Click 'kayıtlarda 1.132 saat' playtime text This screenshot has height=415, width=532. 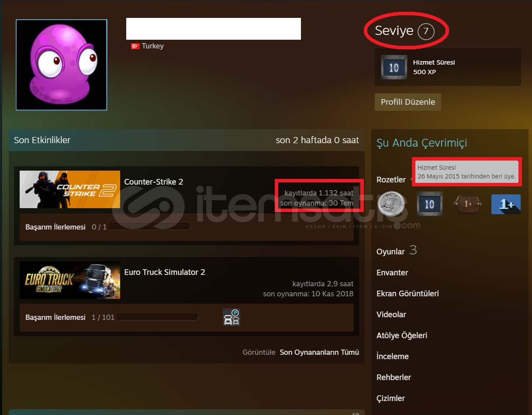point(319,193)
